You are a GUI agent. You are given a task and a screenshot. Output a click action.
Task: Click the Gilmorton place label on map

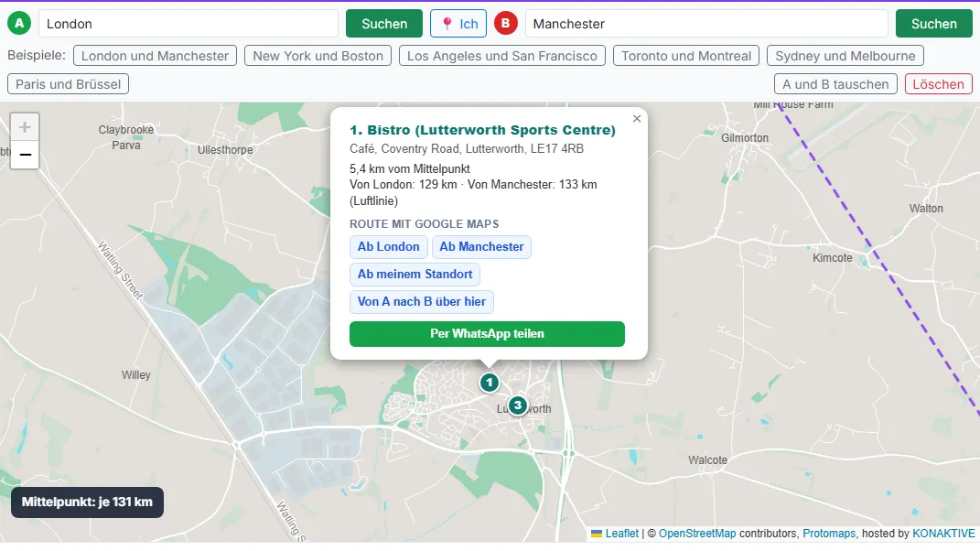tap(744, 137)
